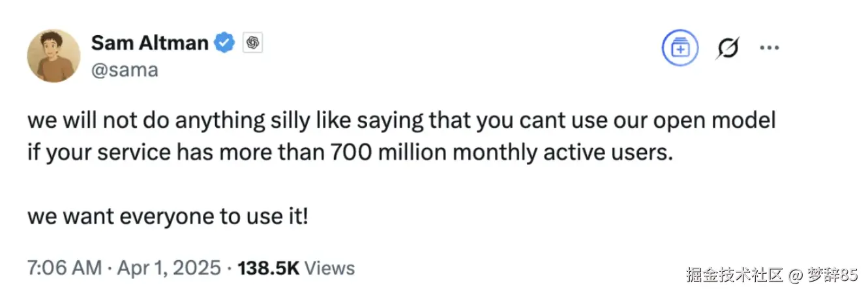The image size is (868, 294).
Task: Open the Sam Altman display name
Action: (149, 43)
